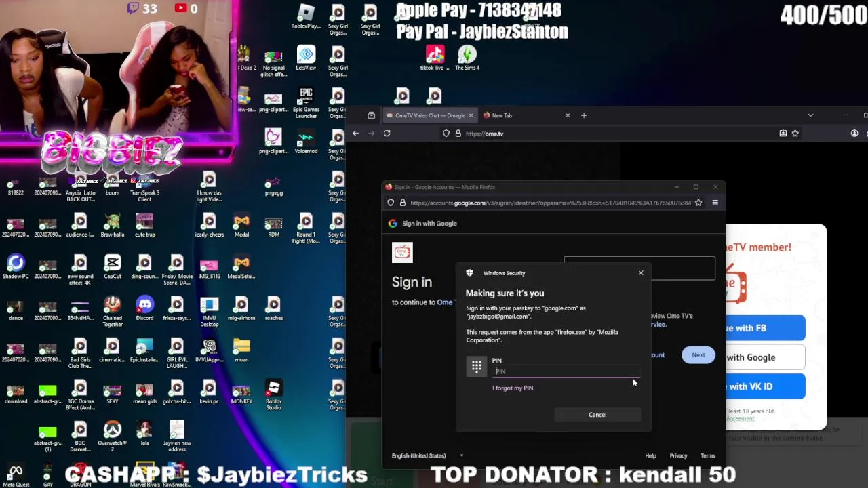
Task: Open the Terms link in sign-in footer
Action: [708, 456]
